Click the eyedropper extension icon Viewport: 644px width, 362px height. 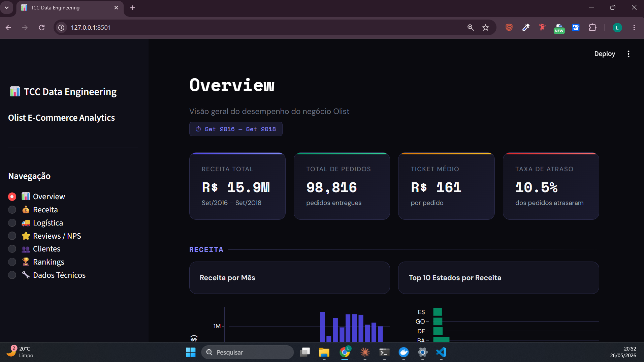[526, 27]
